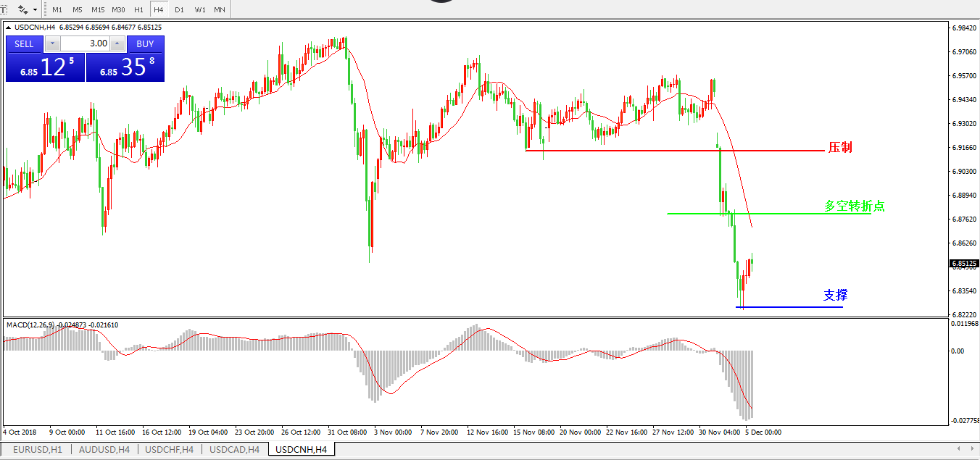The width and height of the screenshot is (980, 460).
Task: Open the EURUSD,H1 chart tab
Action: (38, 450)
